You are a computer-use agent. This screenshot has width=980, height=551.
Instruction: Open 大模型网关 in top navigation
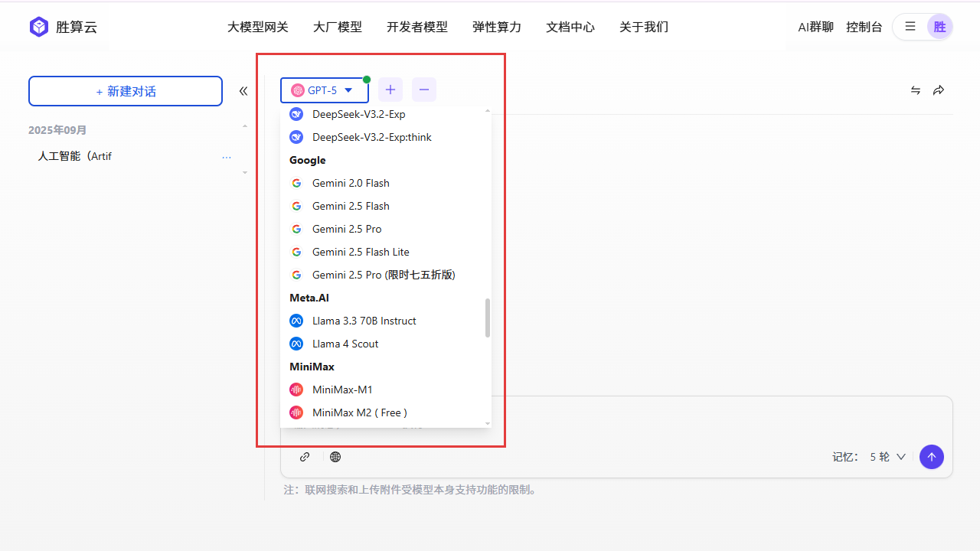pos(258,27)
